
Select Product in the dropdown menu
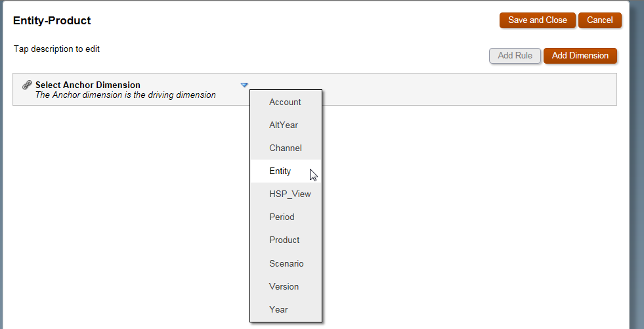[x=286, y=240]
